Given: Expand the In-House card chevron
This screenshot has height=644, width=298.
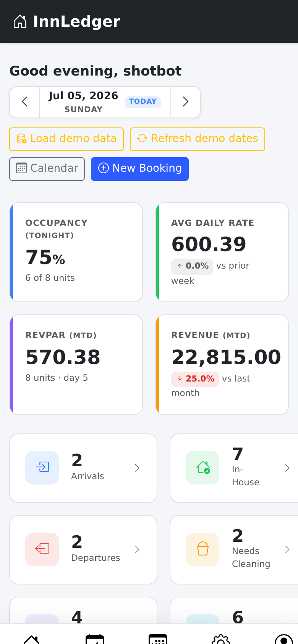Looking at the screenshot, I should 287,468.
